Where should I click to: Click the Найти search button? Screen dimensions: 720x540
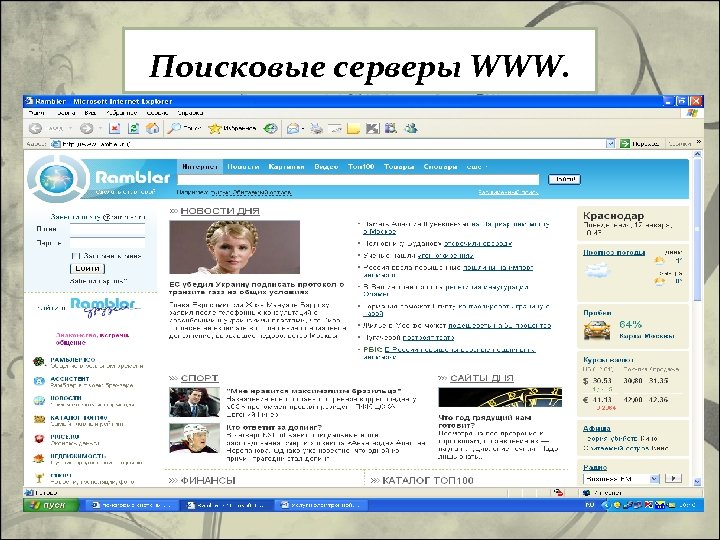tap(564, 180)
